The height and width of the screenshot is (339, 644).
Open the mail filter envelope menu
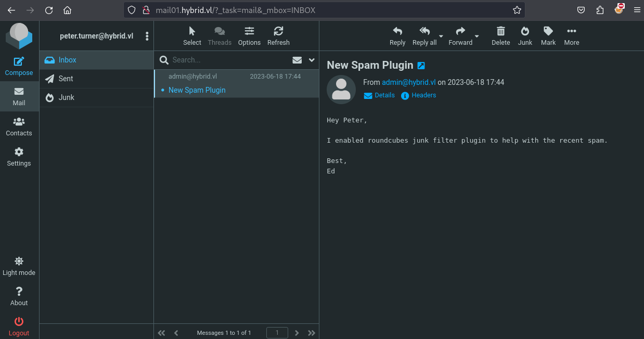click(x=297, y=60)
